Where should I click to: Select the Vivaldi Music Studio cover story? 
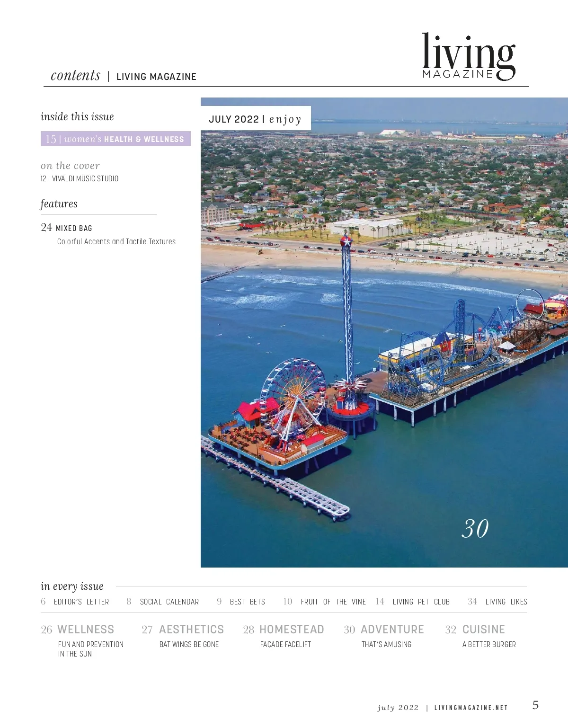pyautogui.click(x=80, y=178)
